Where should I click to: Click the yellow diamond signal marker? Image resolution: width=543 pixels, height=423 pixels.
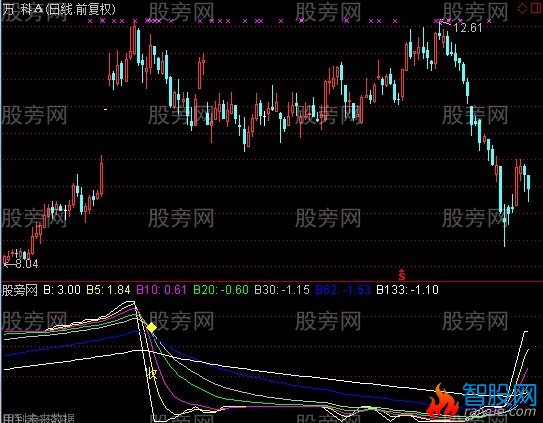[151, 327]
